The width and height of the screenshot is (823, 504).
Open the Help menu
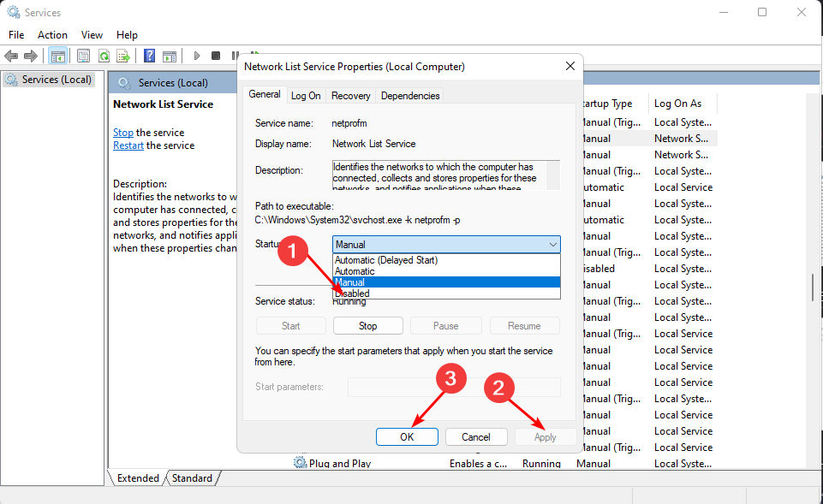[127, 34]
